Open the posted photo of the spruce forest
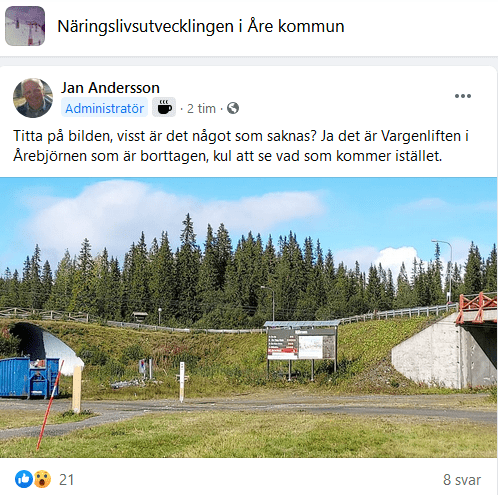The image size is (498, 498). point(248,318)
